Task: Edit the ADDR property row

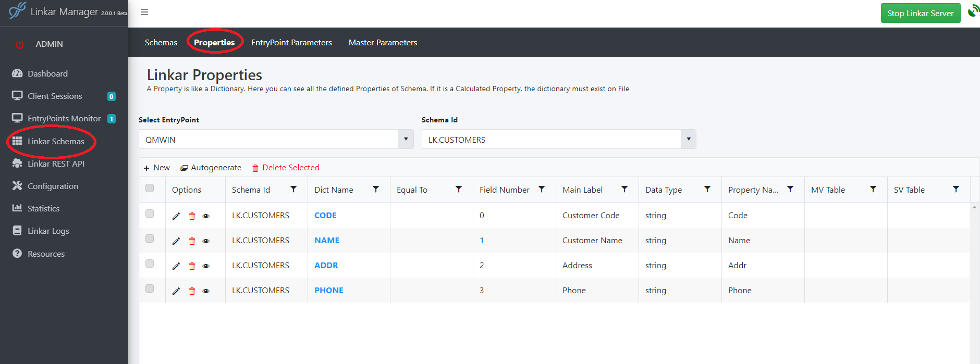Action: click(176, 266)
